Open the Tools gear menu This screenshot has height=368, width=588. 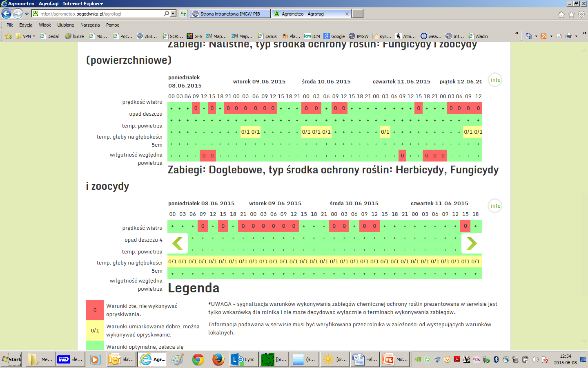pyautogui.click(x=581, y=14)
